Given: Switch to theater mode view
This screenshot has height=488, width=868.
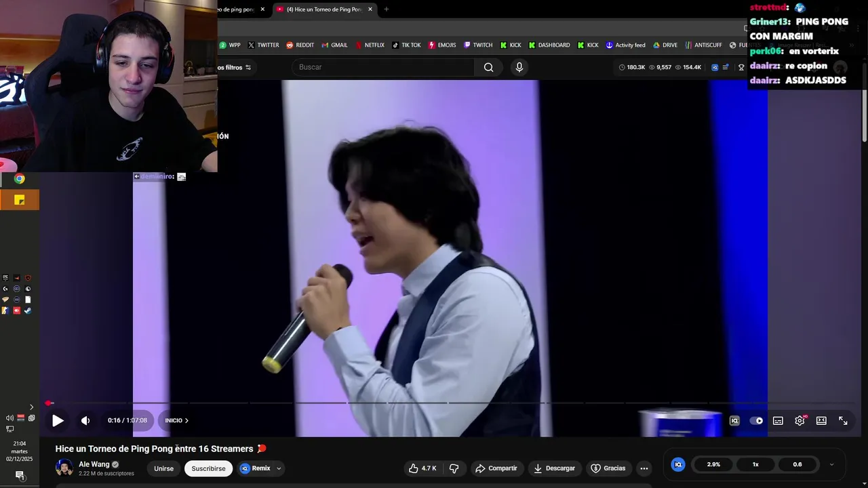Looking at the screenshot, I should (821, 421).
